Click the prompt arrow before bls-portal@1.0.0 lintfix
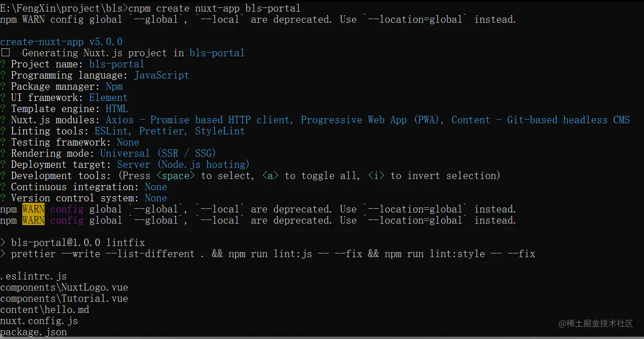This screenshot has width=644, height=339. coord(3,243)
